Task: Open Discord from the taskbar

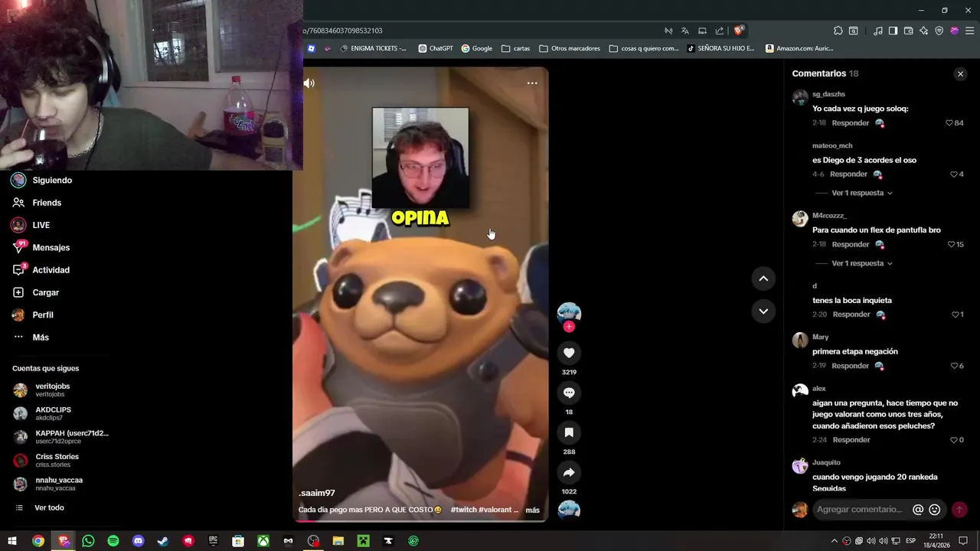Action: point(138,541)
